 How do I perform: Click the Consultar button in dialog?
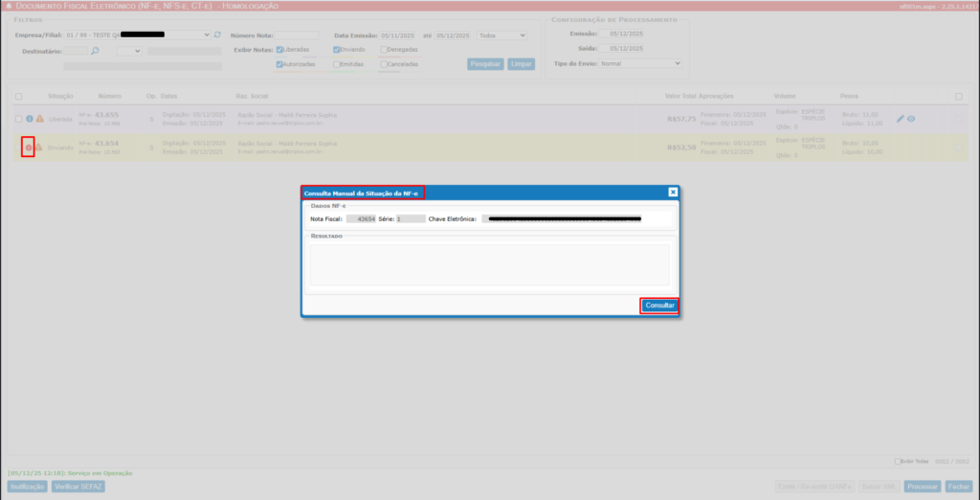pos(659,306)
